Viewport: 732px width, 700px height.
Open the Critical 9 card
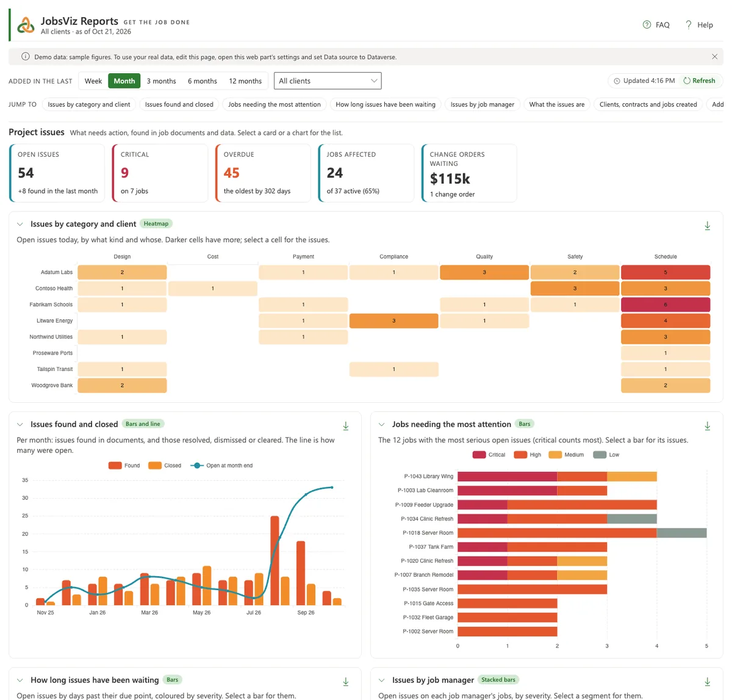tap(160, 173)
